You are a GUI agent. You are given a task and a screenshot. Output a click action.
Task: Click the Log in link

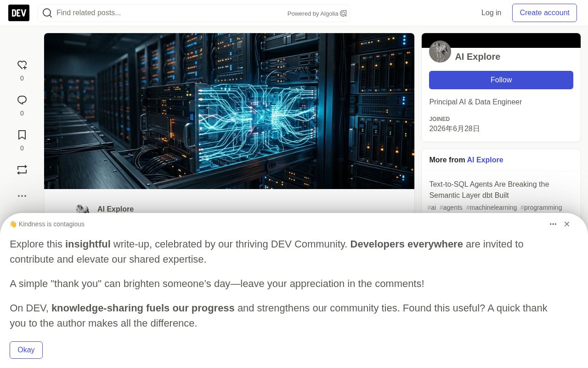pyautogui.click(x=491, y=13)
